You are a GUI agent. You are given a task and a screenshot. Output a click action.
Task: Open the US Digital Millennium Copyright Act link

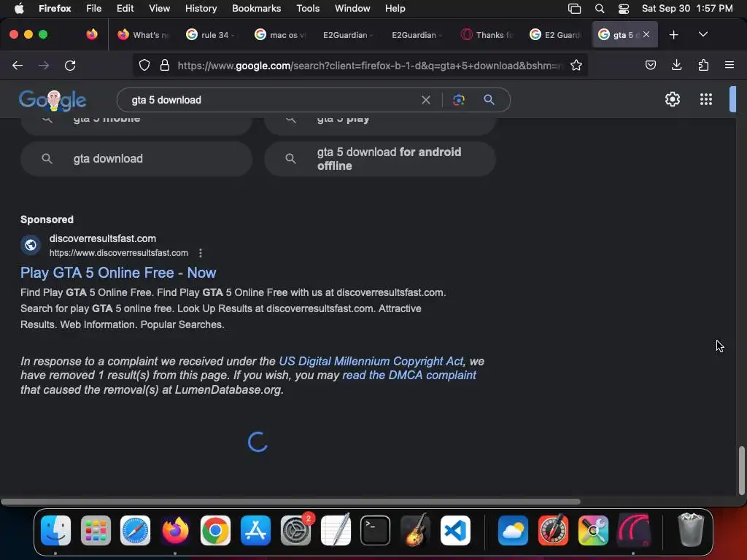click(371, 362)
